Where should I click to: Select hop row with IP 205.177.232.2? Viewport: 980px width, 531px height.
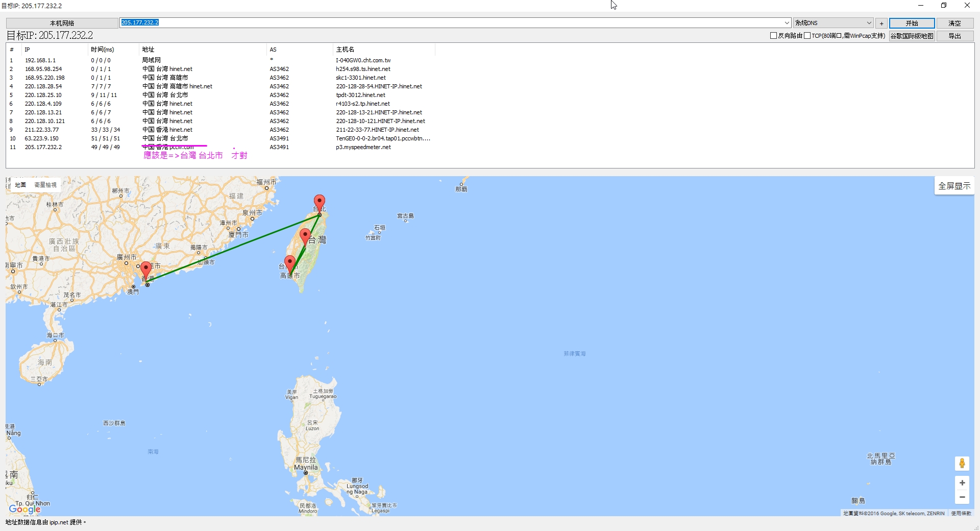point(220,147)
